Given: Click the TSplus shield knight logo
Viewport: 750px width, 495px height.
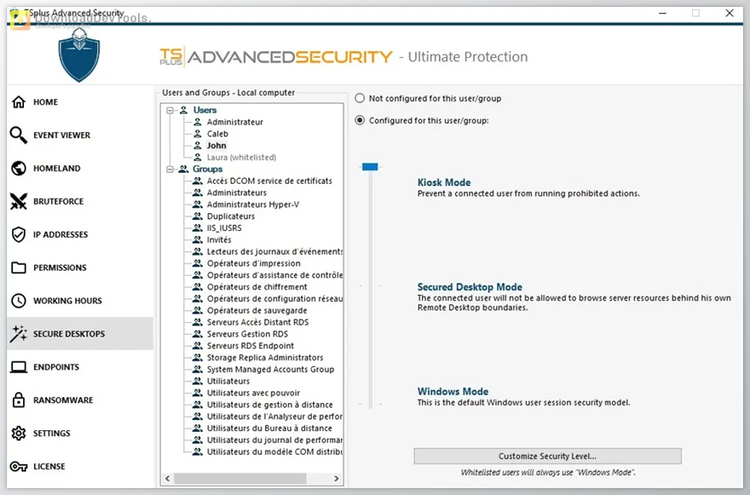Looking at the screenshot, I should tap(79, 55).
